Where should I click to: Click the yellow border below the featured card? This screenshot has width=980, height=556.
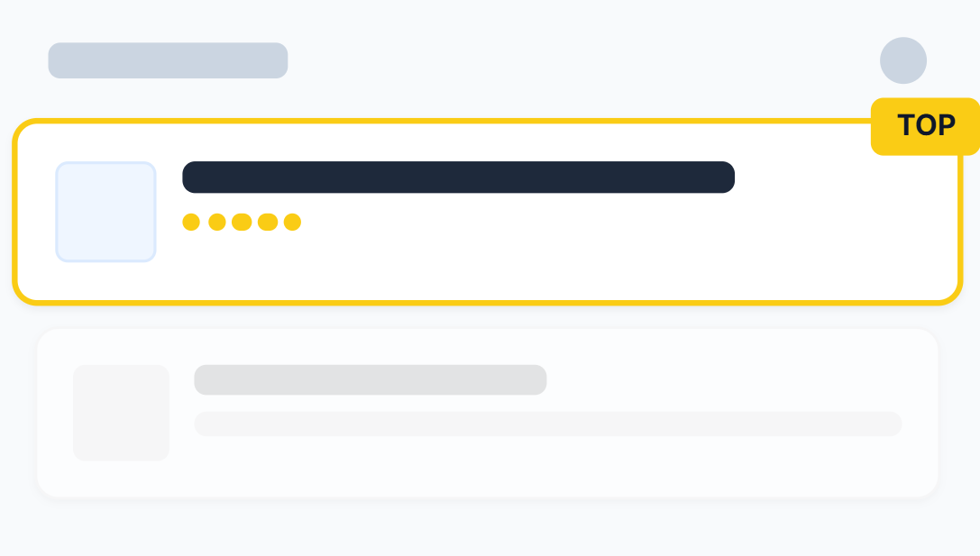(x=487, y=301)
